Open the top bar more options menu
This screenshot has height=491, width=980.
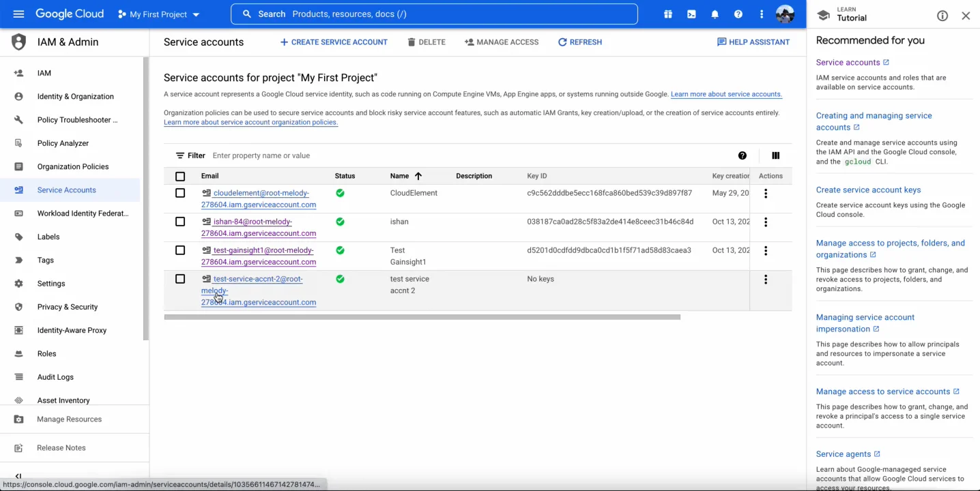(x=761, y=14)
